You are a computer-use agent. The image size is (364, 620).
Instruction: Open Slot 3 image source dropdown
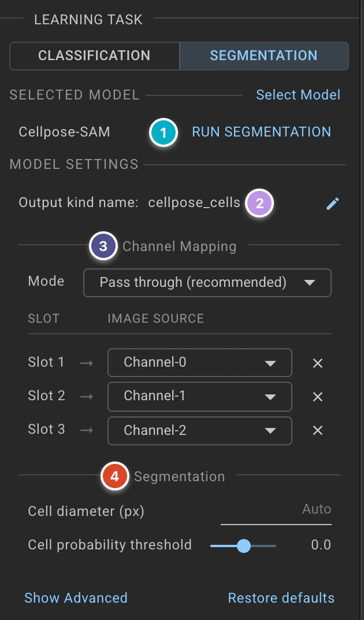point(199,431)
